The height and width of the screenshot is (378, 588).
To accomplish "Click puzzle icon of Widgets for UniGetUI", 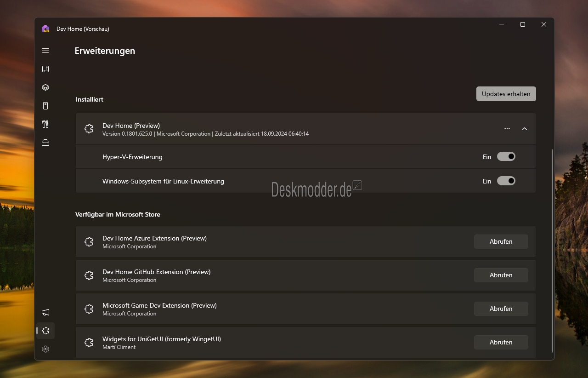I will [x=89, y=342].
